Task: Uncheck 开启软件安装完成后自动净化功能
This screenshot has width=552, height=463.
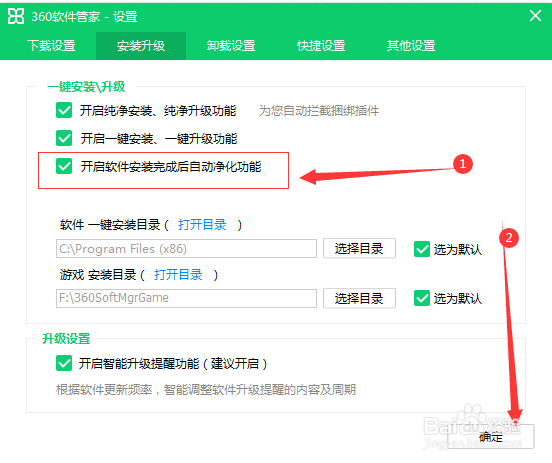Action: [x=64, y=166]
